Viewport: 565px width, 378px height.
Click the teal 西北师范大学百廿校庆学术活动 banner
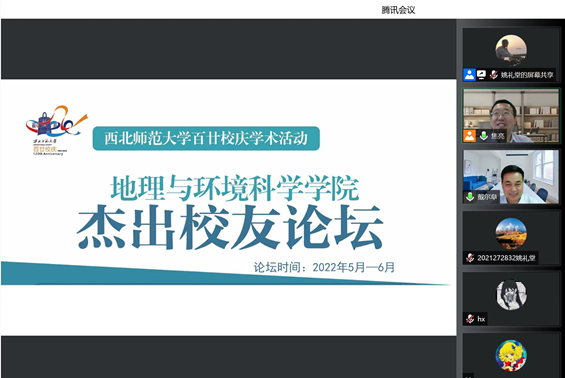point(206,138)
